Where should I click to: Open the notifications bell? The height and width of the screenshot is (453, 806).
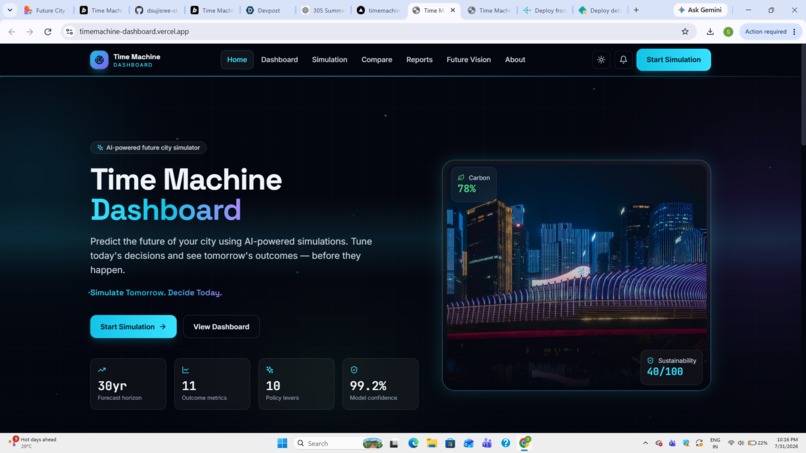click(623, 60)
